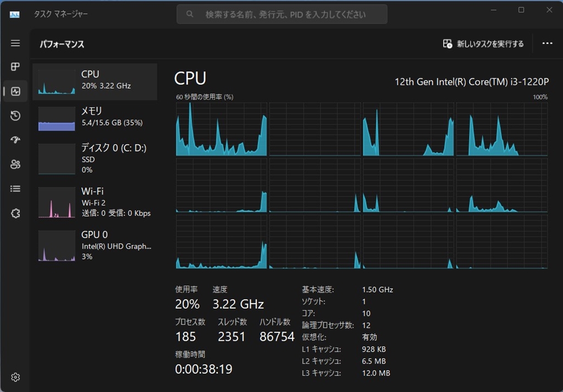Open the App history icon
The height and width of the screenshot is (392, 563).
click(x=15, y=115)
